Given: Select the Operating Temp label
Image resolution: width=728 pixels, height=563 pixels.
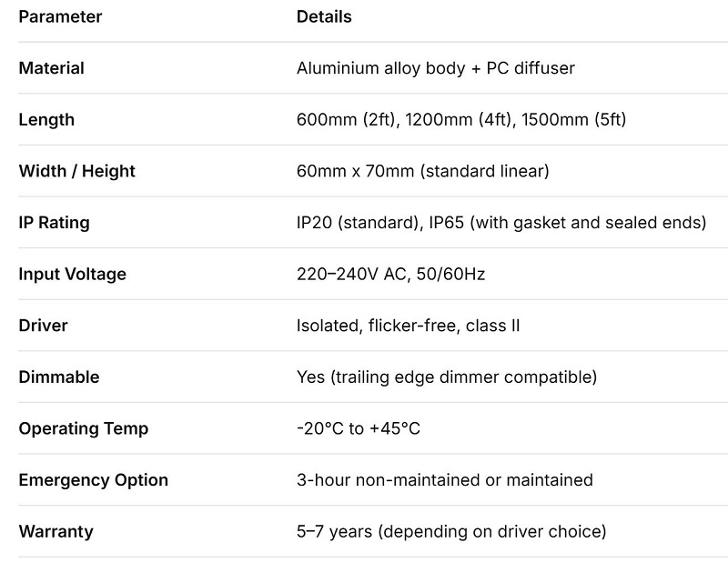Looking at the screenshot, I should pos(83,428).
